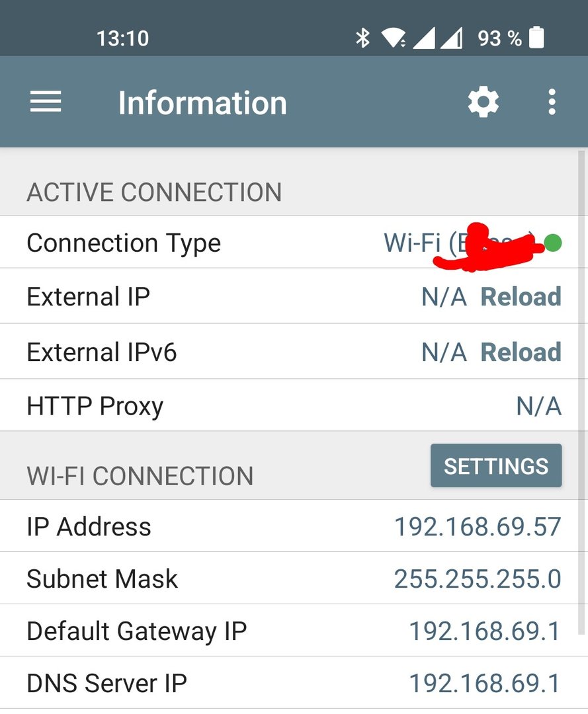Image resolution: width=588 pixels, height=714 pixels.
Task: Select the IP Address 192.168.69.57 row
Action: (294, 527)
